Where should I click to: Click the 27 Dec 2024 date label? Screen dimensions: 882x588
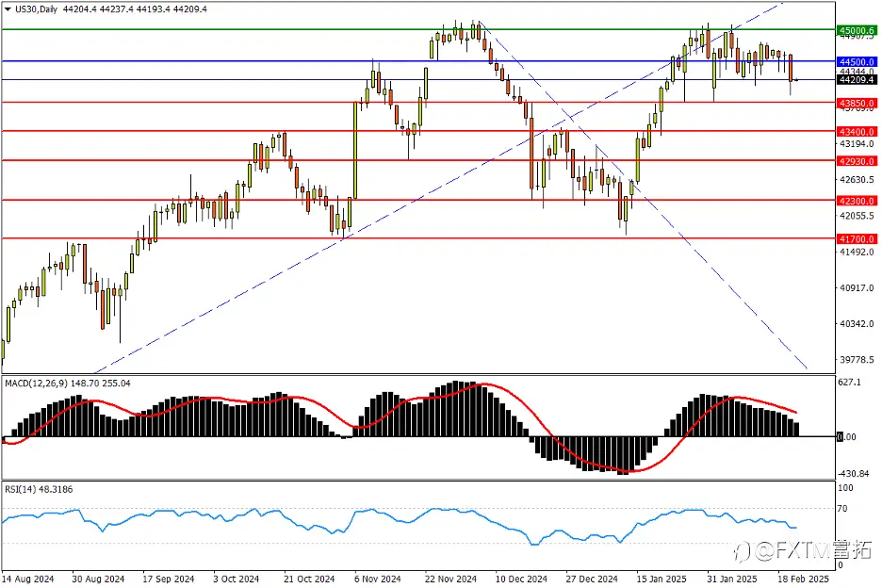pos(592,579)
